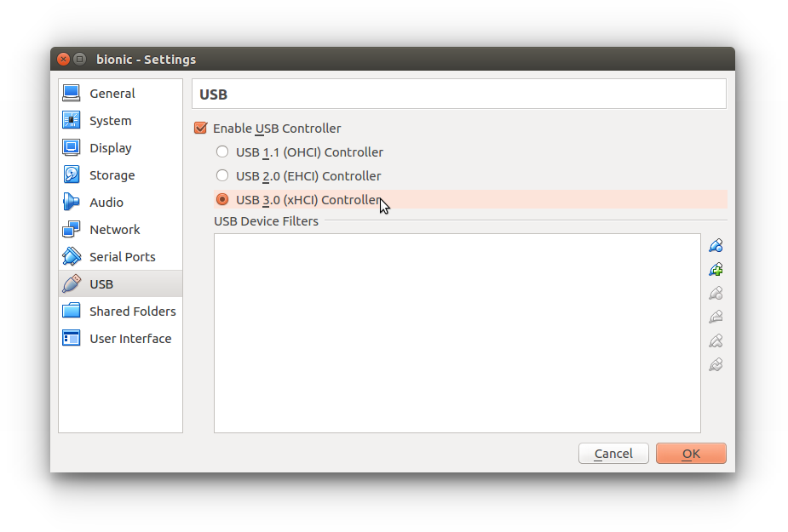Click the move USB filter up icon
The image size is (788, 532).
716,341
